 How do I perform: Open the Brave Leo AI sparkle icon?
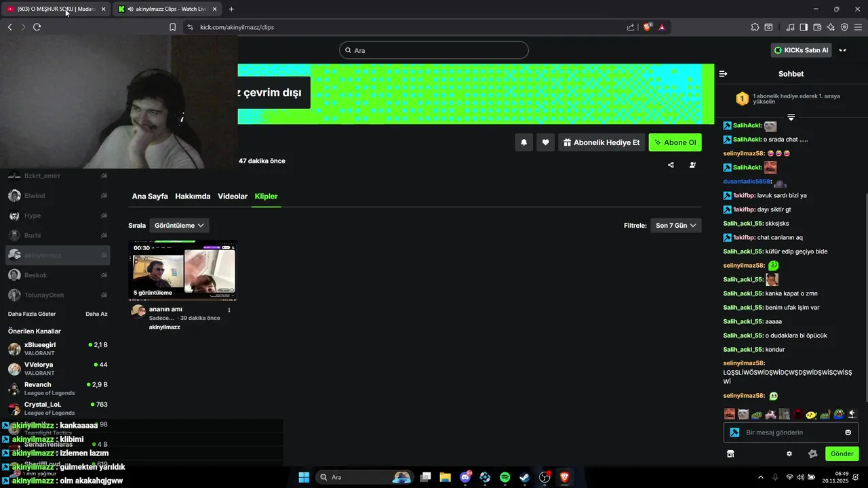pyautogui.click(x=831, y=27)
